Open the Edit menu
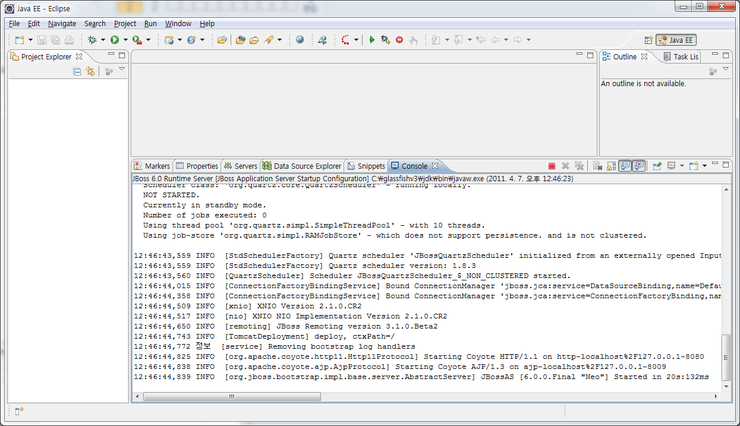740x426 pixels. (34, 24)
